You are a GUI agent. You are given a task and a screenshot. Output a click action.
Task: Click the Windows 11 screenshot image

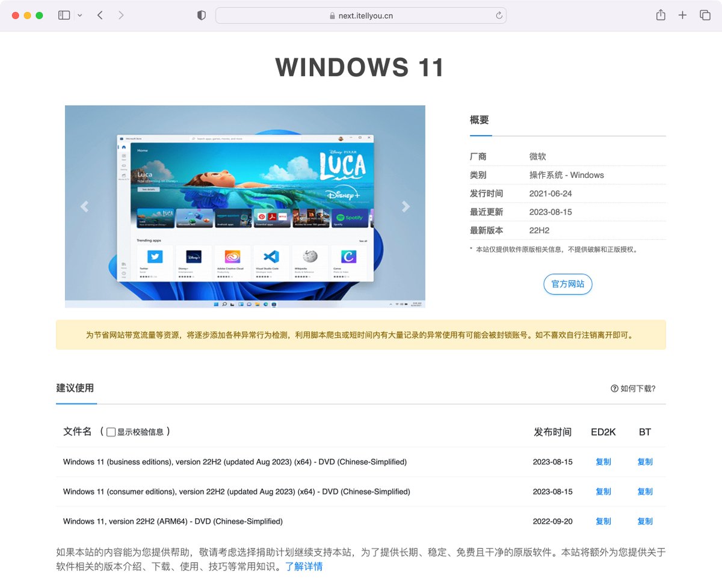pos(245,207)
